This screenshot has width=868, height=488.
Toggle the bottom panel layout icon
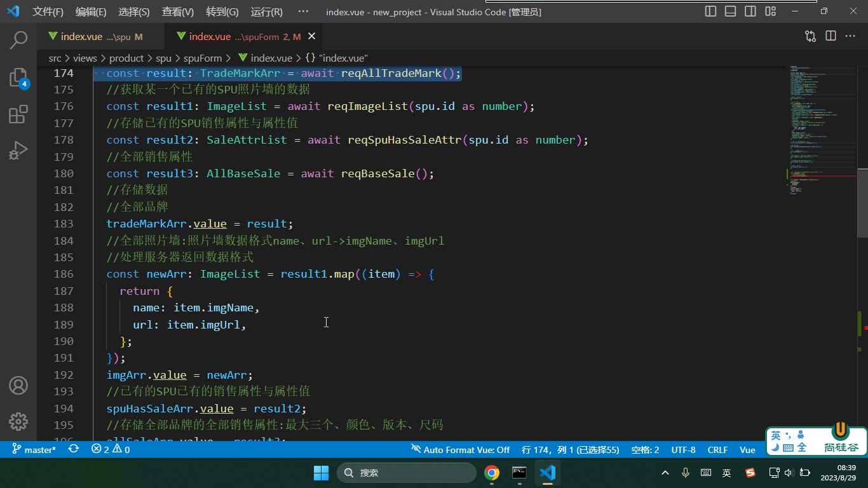731,11
